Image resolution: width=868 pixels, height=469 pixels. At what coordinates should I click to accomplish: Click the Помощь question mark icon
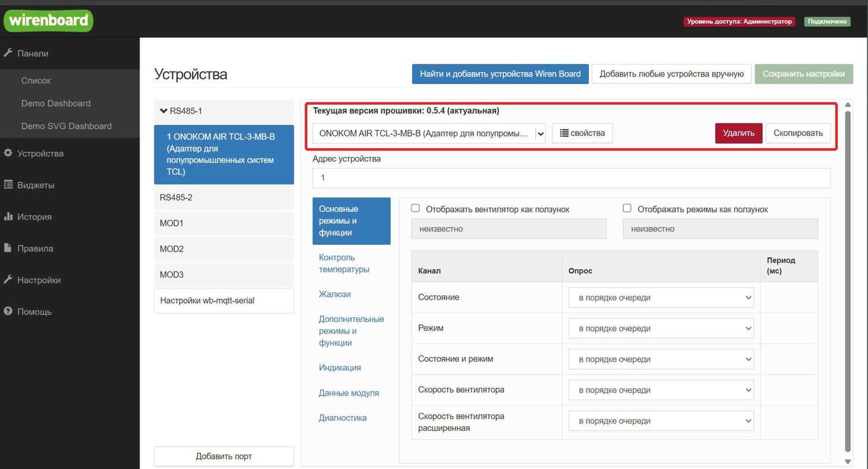click(8, 312)
